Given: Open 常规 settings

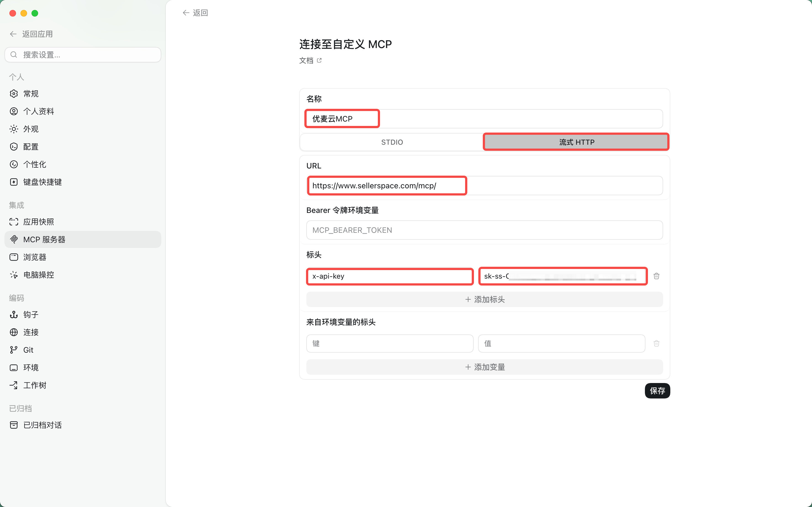Looking at the screenshot, I should click(x=83, y=94).
